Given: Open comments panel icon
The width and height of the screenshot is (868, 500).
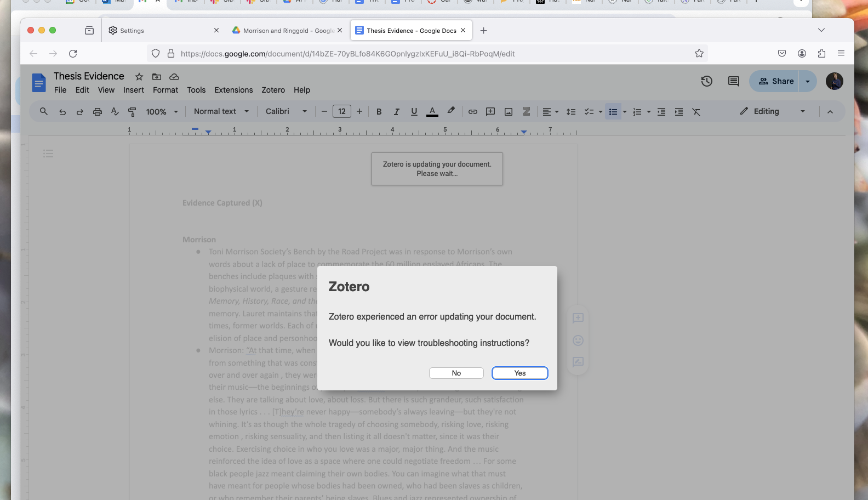Looking at the screenshot, I should [x=733, y=81].
